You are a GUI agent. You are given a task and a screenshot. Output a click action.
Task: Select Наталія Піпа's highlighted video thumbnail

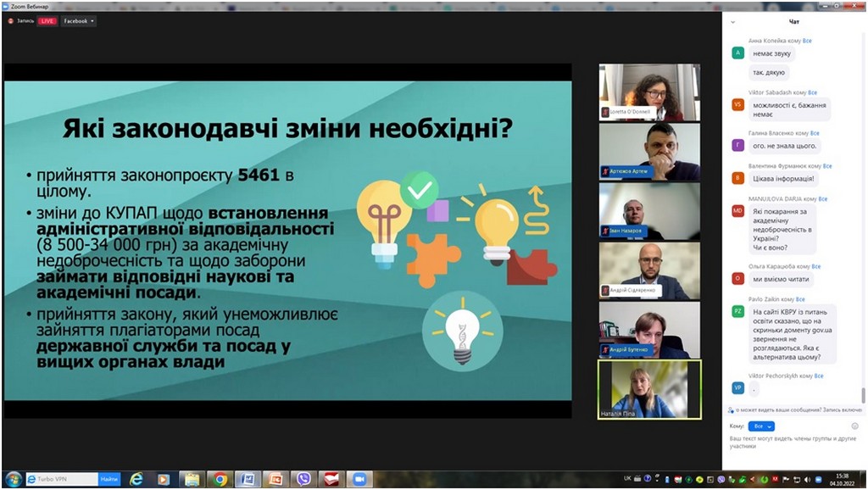(649, 389)
